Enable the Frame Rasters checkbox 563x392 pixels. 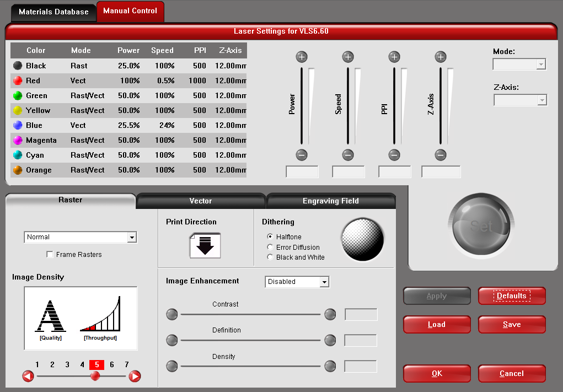pos(50,254)
